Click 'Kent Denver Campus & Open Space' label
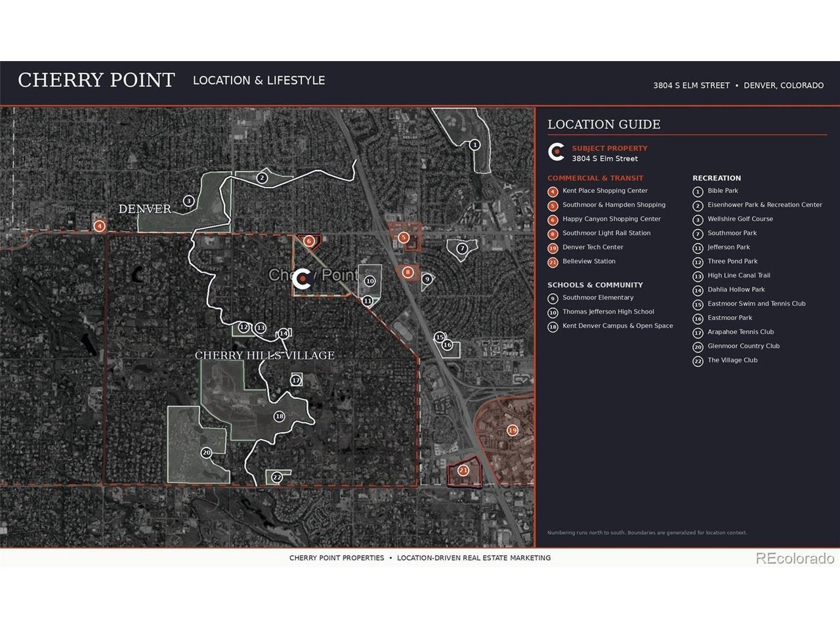 coord(618,326)
